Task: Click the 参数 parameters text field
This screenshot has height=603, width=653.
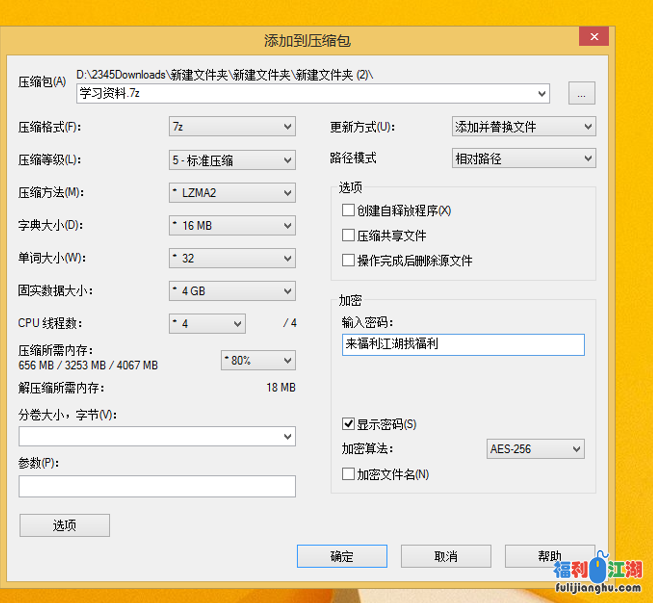Action: (x=157, y=487)
